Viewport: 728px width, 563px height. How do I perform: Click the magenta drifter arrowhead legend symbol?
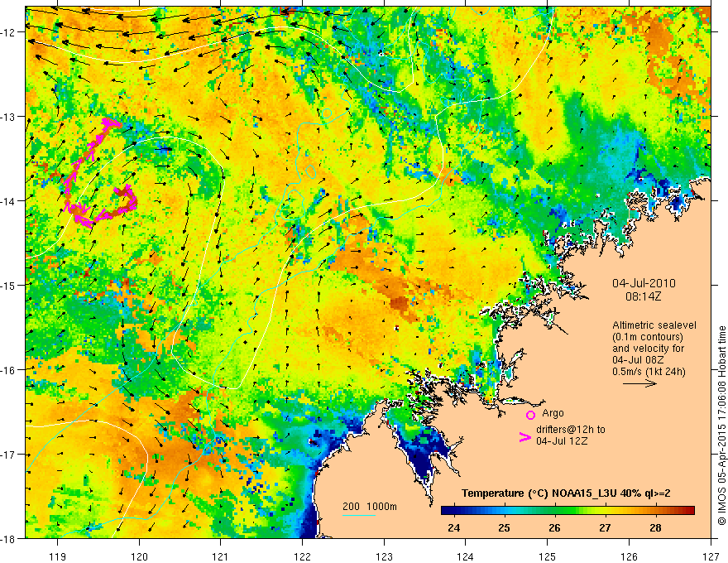click(x=524, y=437)
